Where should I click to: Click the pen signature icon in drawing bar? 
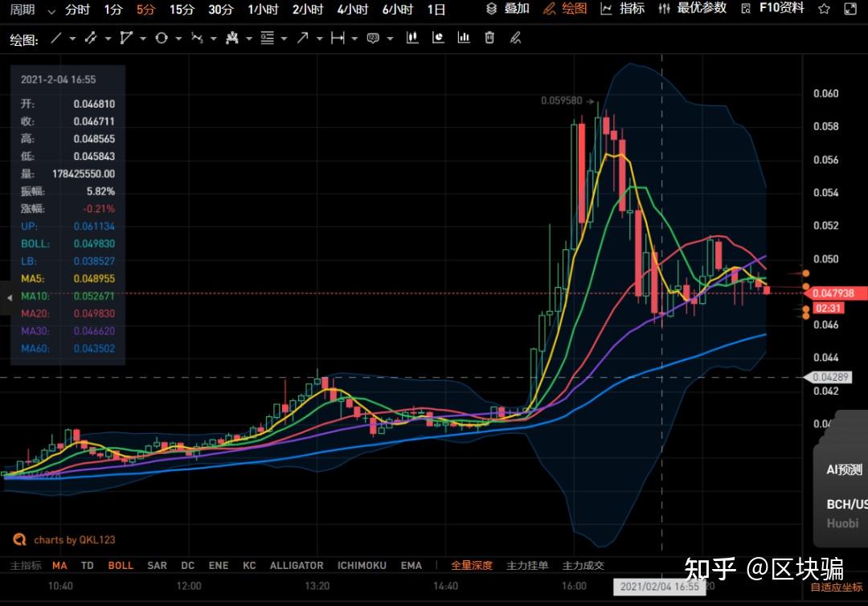point(515,38)
